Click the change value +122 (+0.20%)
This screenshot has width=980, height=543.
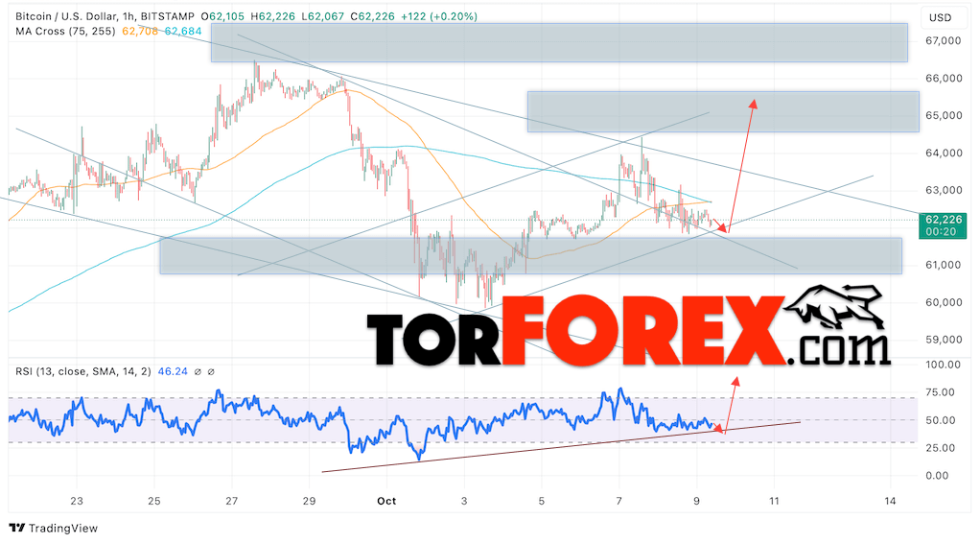[439, 16]
